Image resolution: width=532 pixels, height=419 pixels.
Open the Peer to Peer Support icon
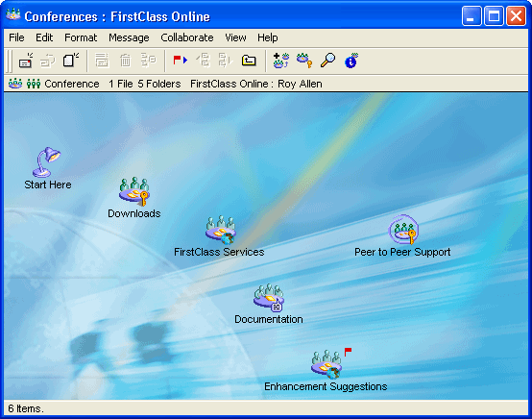[403, 230]
